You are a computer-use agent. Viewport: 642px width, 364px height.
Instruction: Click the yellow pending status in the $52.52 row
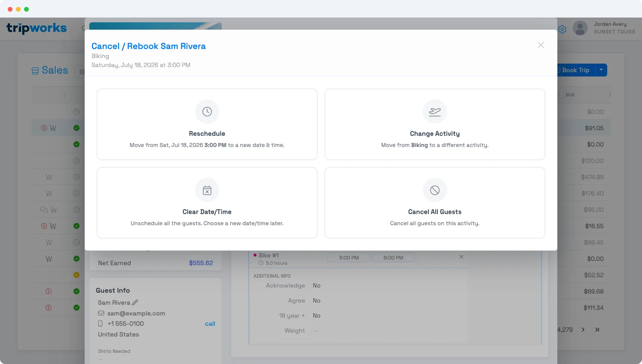pyautogui.click(x=76, y=275)
